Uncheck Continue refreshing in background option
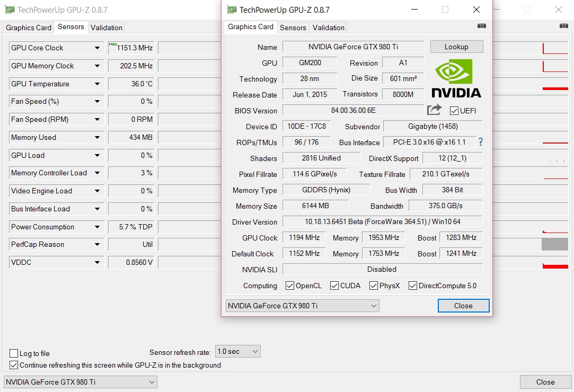The image size is (574, 392). point(14,365)
